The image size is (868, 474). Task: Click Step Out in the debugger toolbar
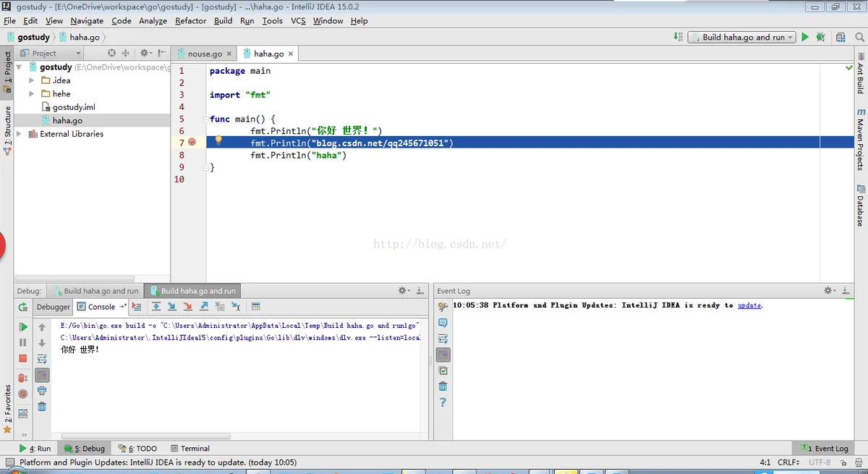[204, 307]
